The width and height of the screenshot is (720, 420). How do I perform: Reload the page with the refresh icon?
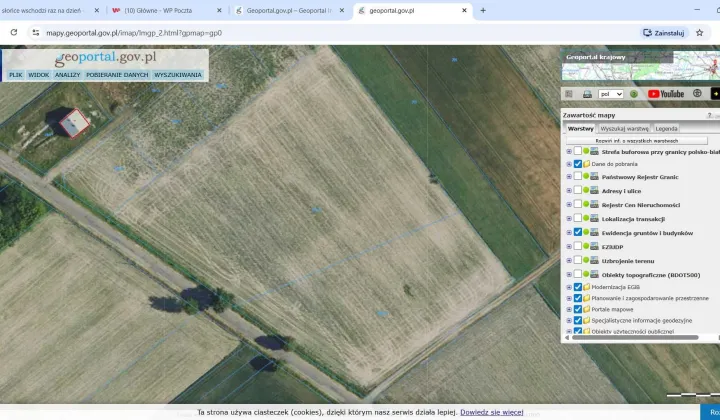pyautogui.click(x=14, y=33)
